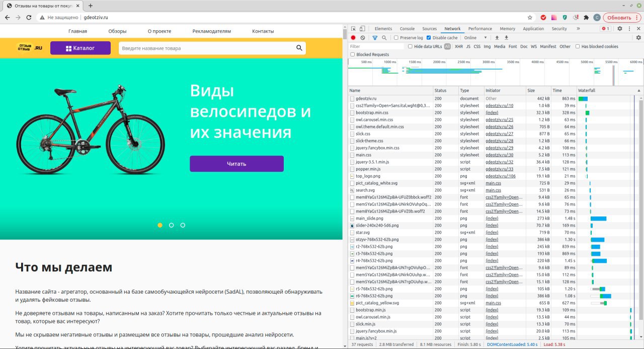Open the Performance tab
The image size is (644, 349).
click(480, 29)
